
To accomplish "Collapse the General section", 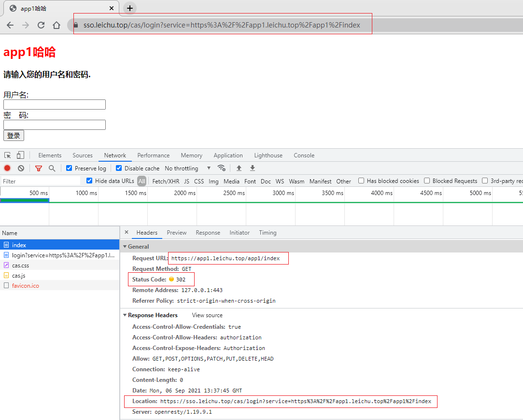I will click(x=125, y=247).
